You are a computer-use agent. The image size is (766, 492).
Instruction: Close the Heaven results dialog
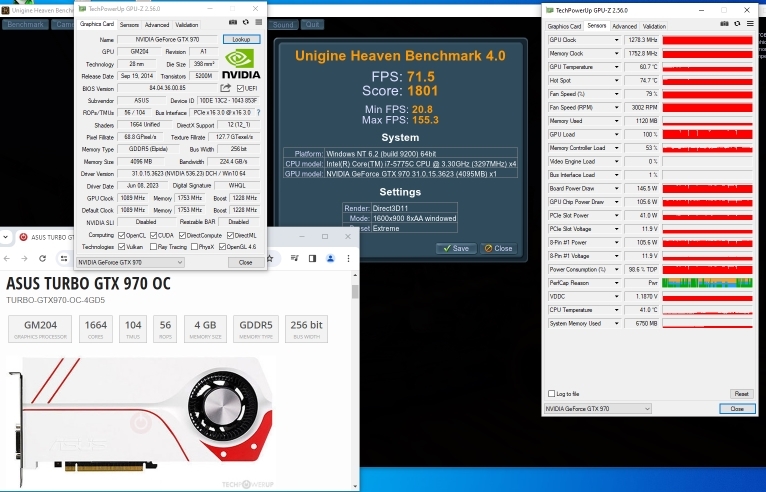coord(498,248)
